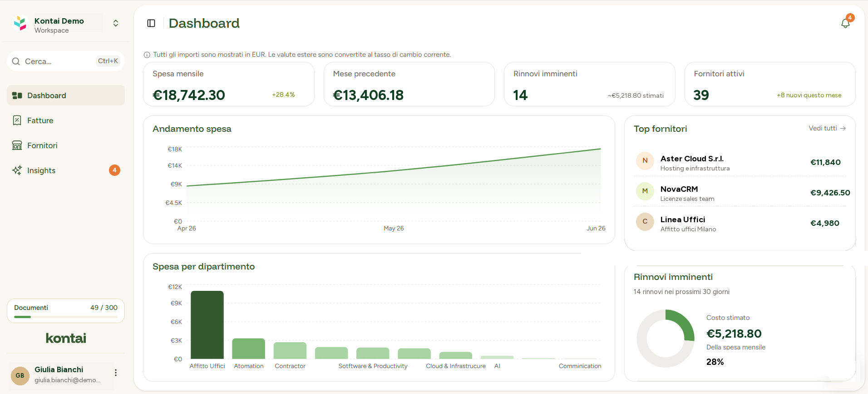868x394 pixels.
Task: Click the €4,980 amount
Action: 825,223
